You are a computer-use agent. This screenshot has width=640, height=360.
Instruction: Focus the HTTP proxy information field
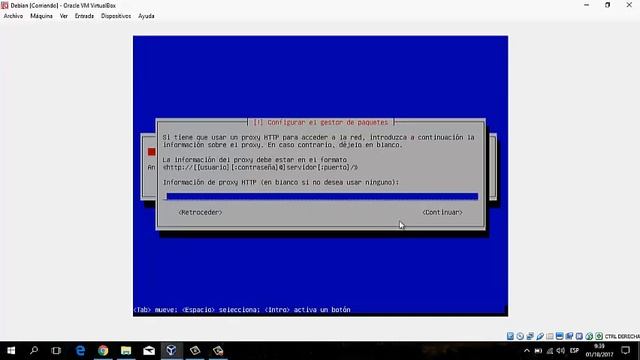(x=321, y=197)
